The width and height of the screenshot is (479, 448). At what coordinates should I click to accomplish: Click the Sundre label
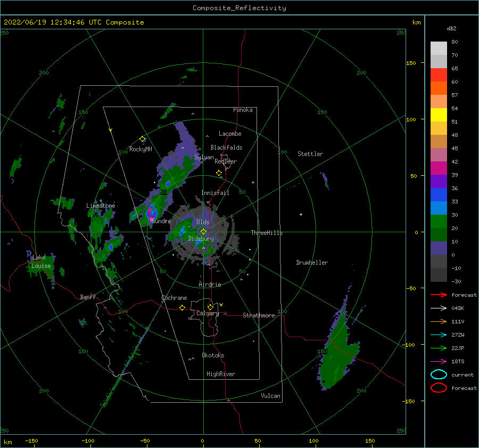point(161,221)
